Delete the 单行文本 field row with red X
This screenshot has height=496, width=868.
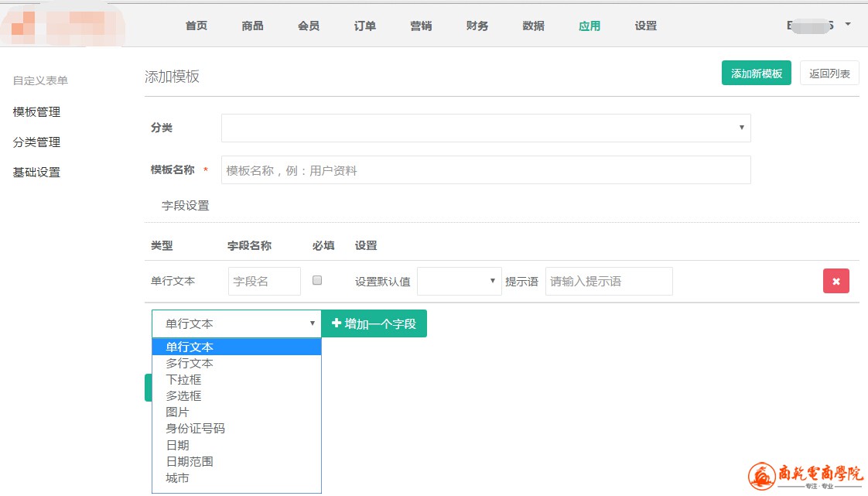point(836,281)
